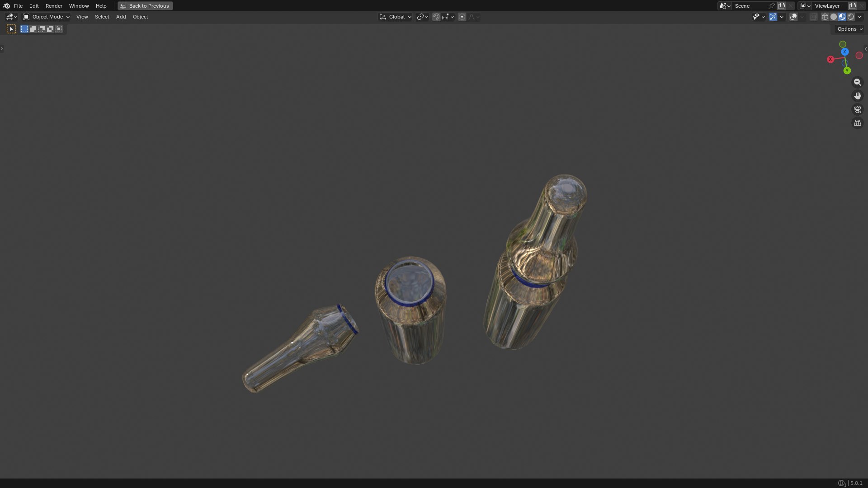This screenshot has height=488, width=868.
Task: Switch to Rendered shading
Action: point(851,17)
